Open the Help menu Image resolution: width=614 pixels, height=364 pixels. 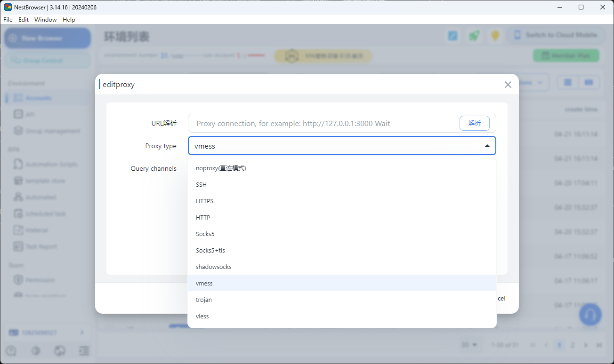click(x=69, y=19)
